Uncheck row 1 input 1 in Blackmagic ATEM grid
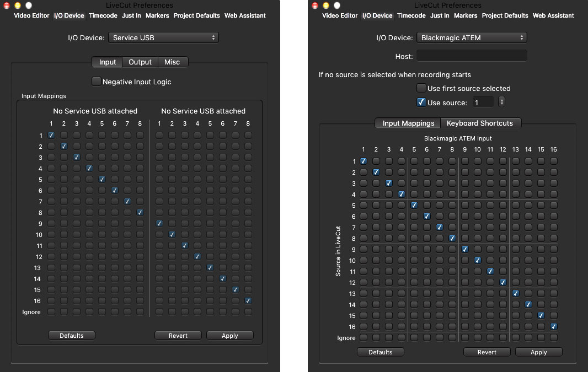This screenshot has height=372, width=588. coord(364,161)
